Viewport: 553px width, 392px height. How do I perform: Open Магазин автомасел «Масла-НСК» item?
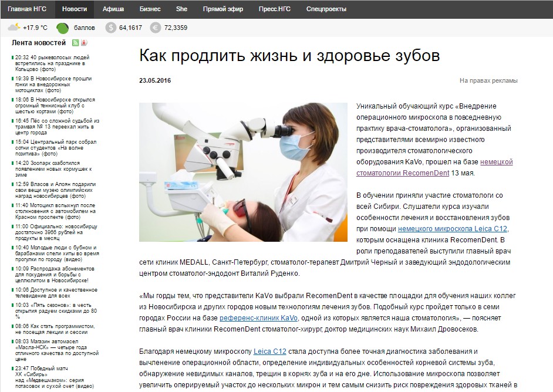tap(57, 350)
